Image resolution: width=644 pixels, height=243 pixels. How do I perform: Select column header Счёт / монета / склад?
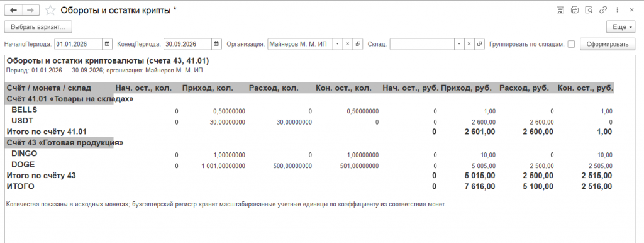pos(49,88)
